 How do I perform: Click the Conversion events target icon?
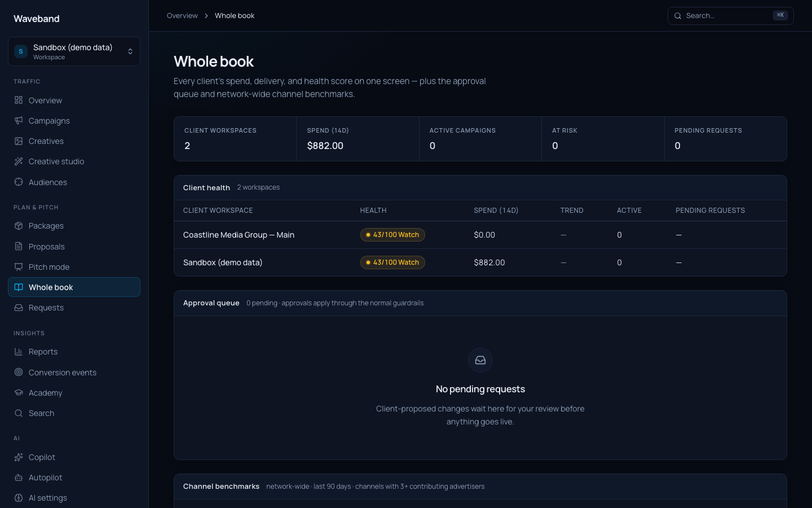point(19,372)
